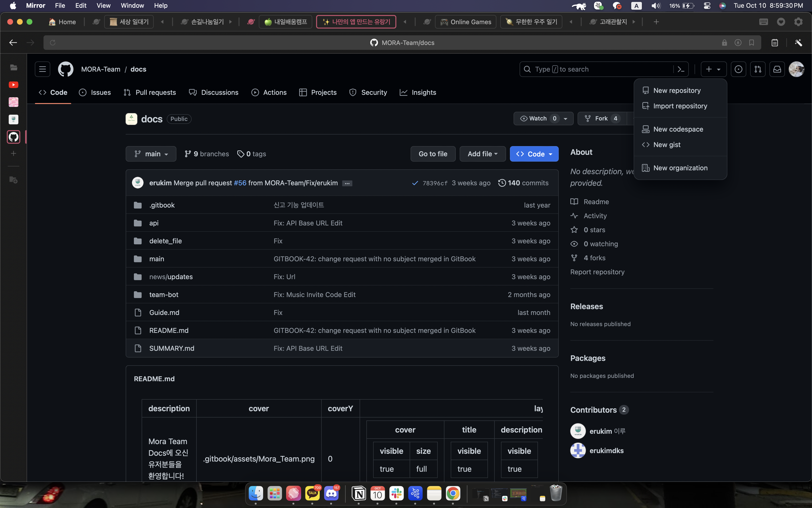Open the Add file dropdown
The image size is (812, 508).
coord(483,154)
